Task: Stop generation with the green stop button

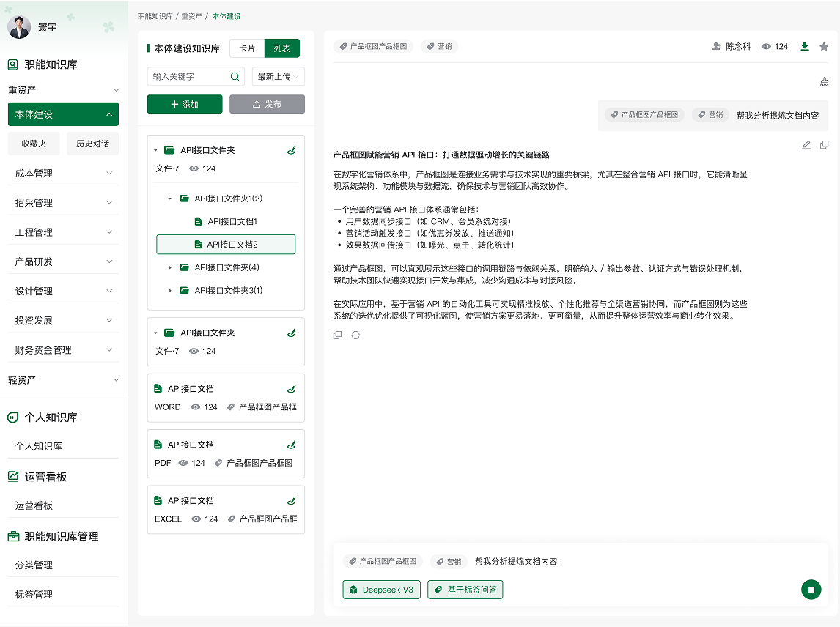Action: click(811, 590)
